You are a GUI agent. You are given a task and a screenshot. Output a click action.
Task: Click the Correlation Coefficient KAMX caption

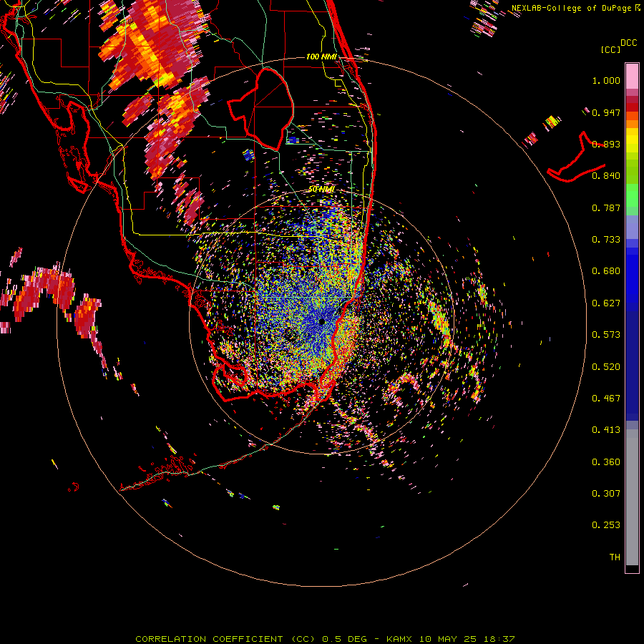tap(325, 639)
